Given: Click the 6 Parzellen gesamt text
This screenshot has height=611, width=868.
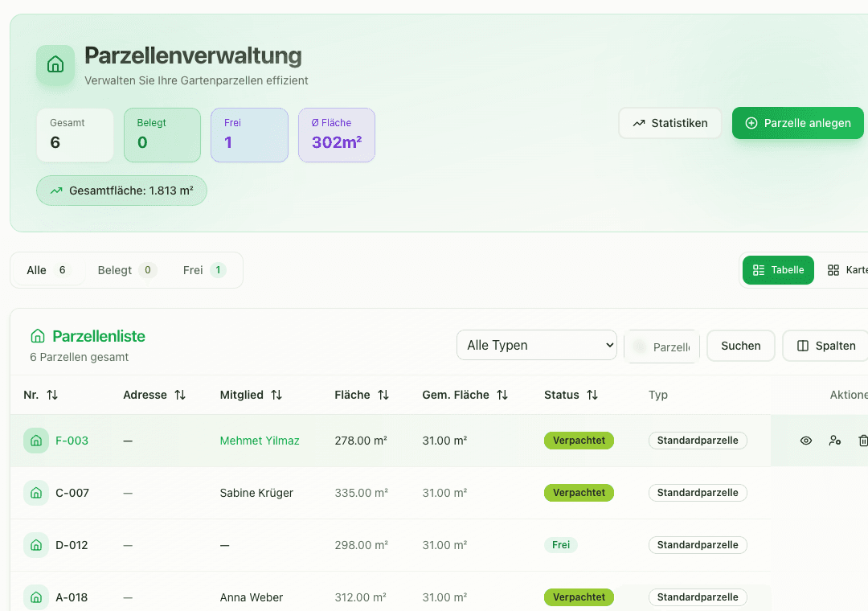Looking at the screenshot, I should [79, 357].
